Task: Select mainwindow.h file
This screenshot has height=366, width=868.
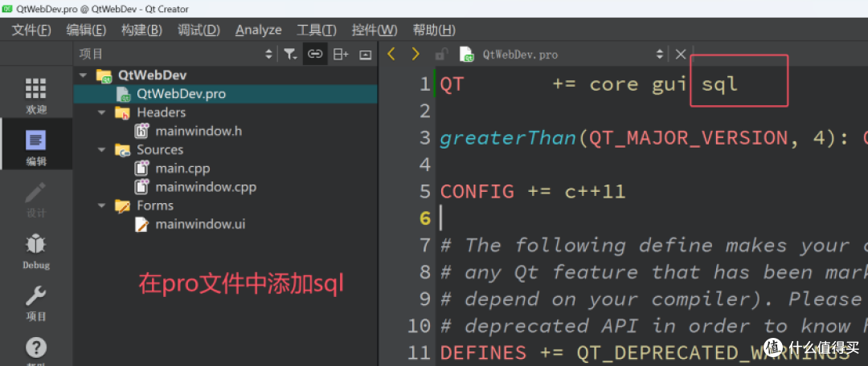Action: (199, 131)
